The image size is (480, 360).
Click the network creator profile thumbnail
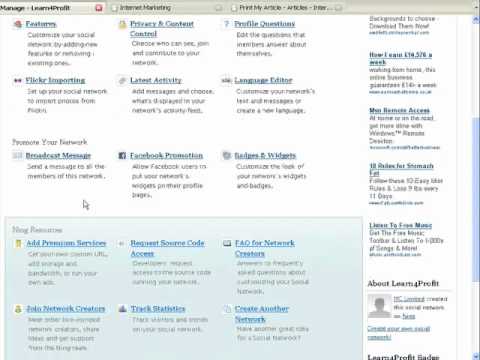coord(379,306)
